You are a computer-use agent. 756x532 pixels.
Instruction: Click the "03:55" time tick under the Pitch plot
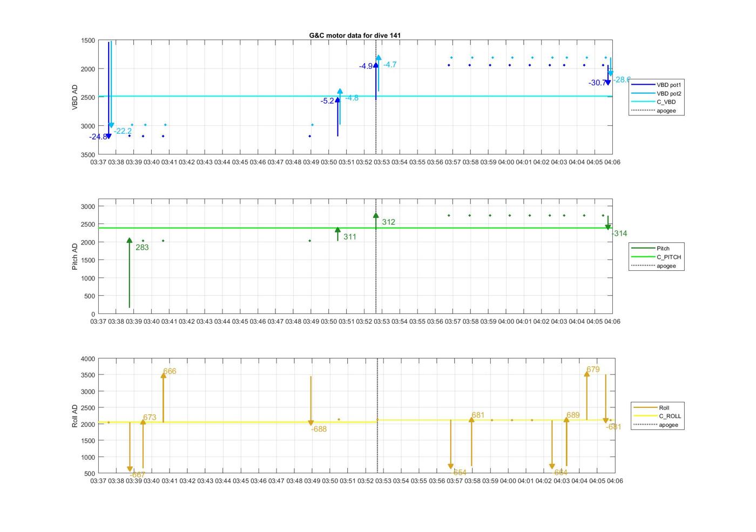click(x=417, y=322)
